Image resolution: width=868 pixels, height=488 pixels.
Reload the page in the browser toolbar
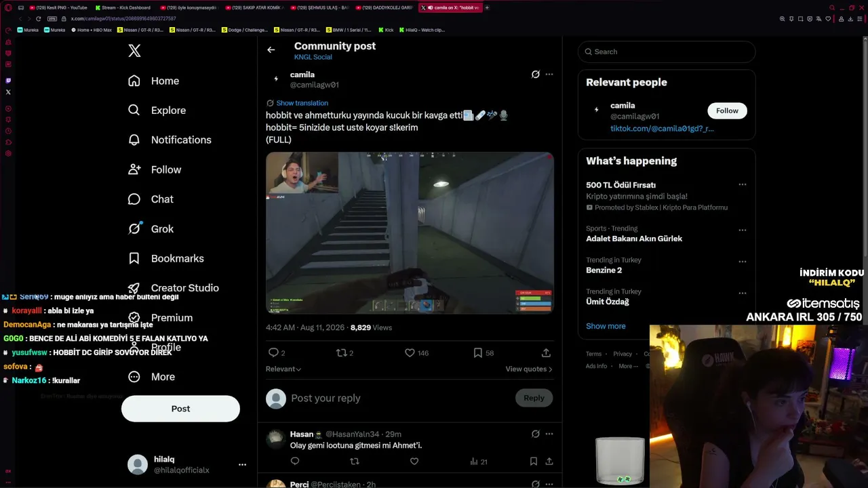38,19
